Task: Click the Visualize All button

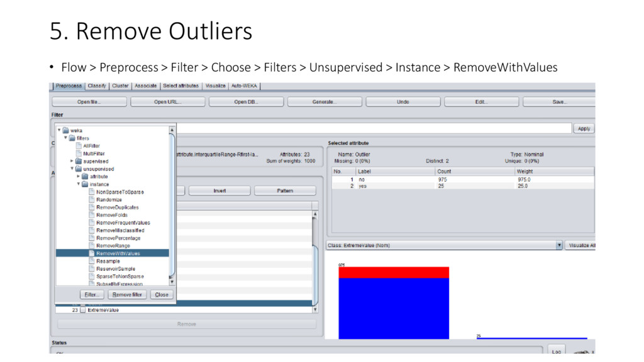Action: click(x=580, y=245)
